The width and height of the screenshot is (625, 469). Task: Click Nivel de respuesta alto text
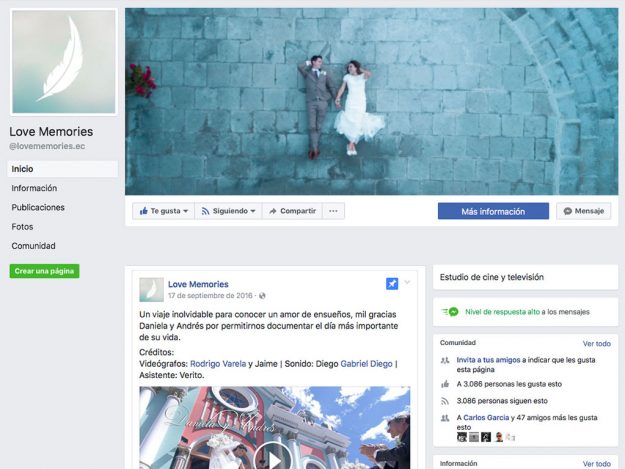[x=502, y=312]
